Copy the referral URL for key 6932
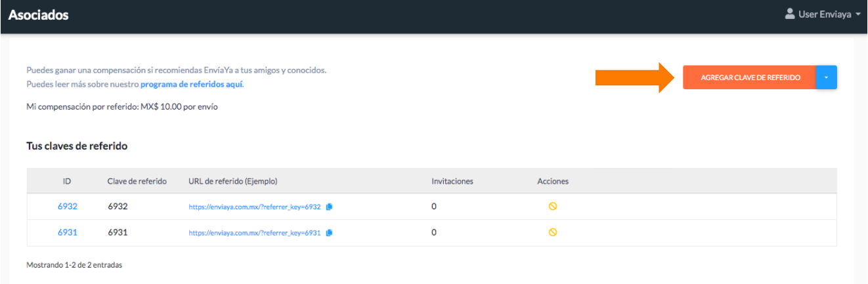This screenshot has height=284, width=868. click(x=330, y=207)
